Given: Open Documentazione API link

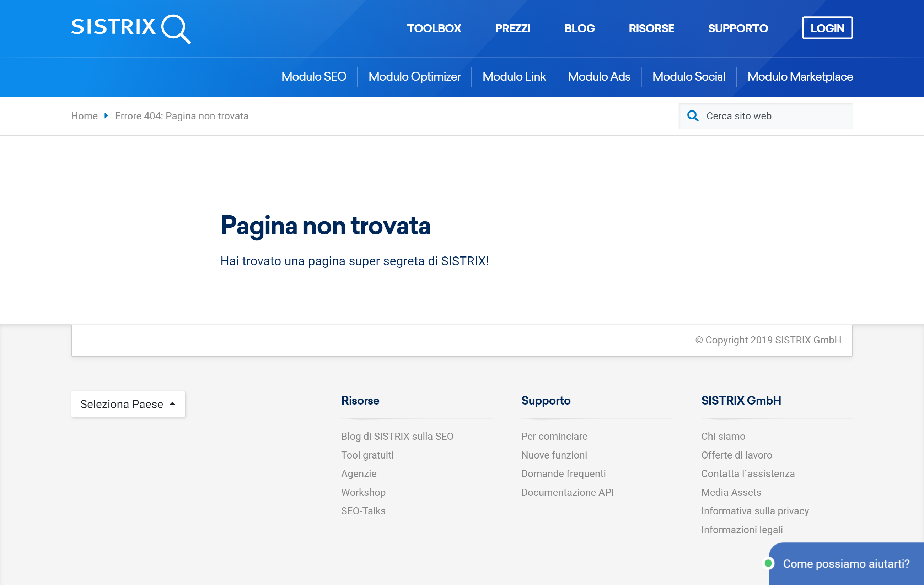Looking at the screenshot, I should pos(567,492).
